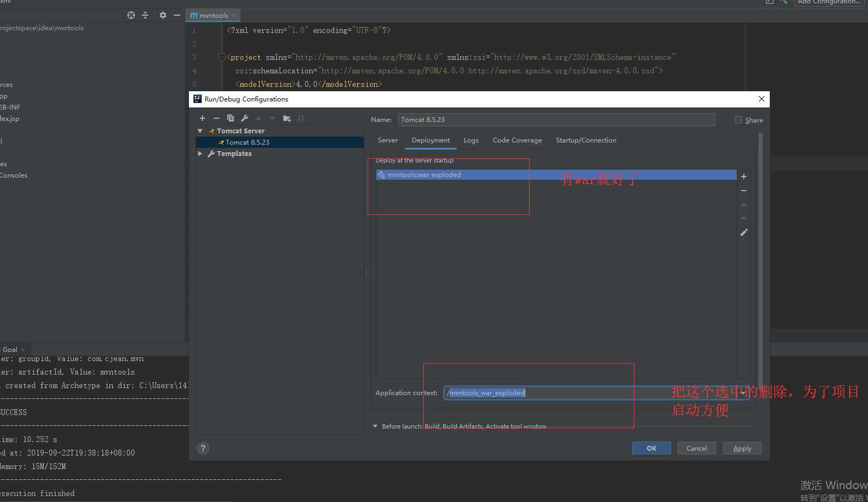Edit artifact pencil icon
This screenshot has height=502, width=868.
point(744,233)
